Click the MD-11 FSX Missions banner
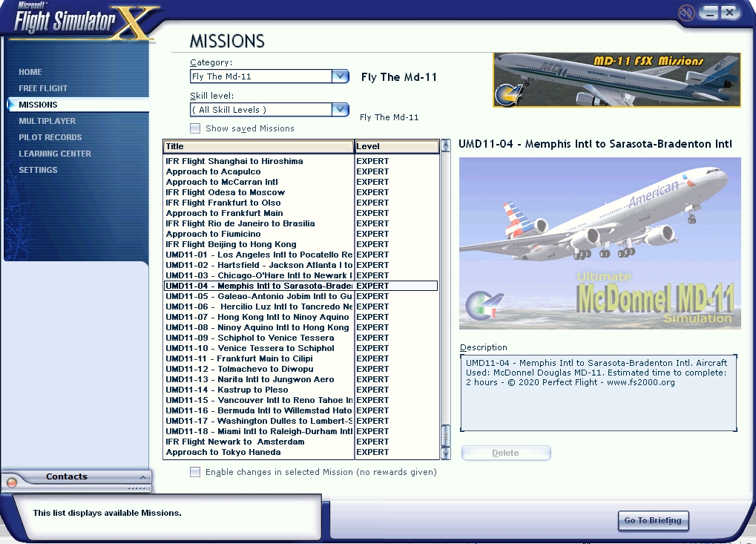756x544 pixels. pyautogui.click(x=617, y=80)
